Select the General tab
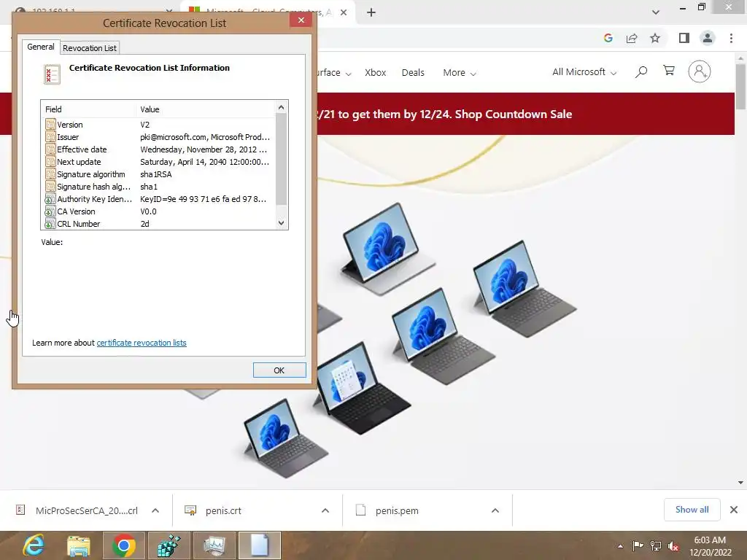 (41, 47)
